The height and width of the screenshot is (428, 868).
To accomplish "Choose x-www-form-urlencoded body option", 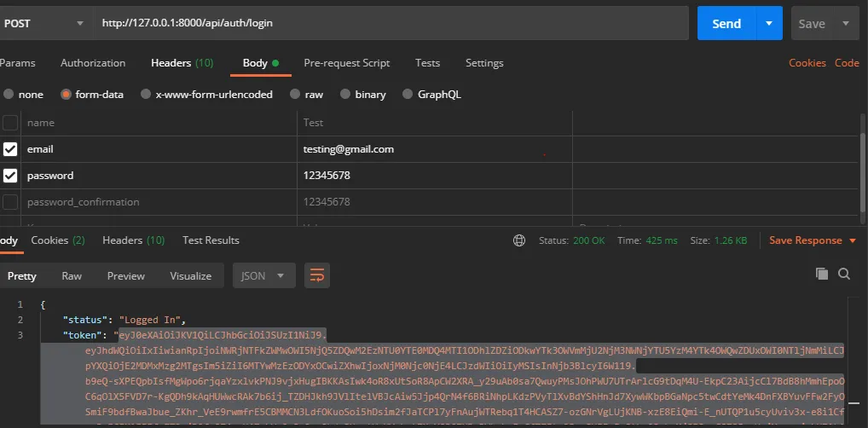I will 147,95.
